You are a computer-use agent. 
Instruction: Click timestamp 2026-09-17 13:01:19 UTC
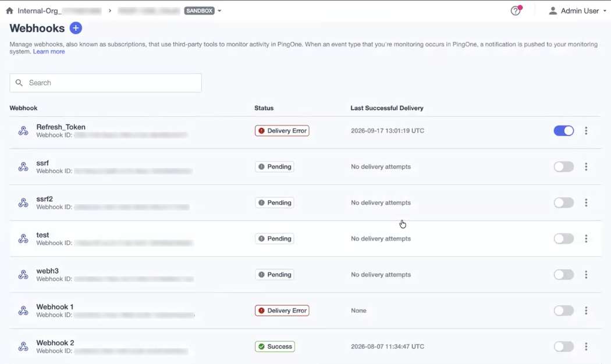pos(388,131)
